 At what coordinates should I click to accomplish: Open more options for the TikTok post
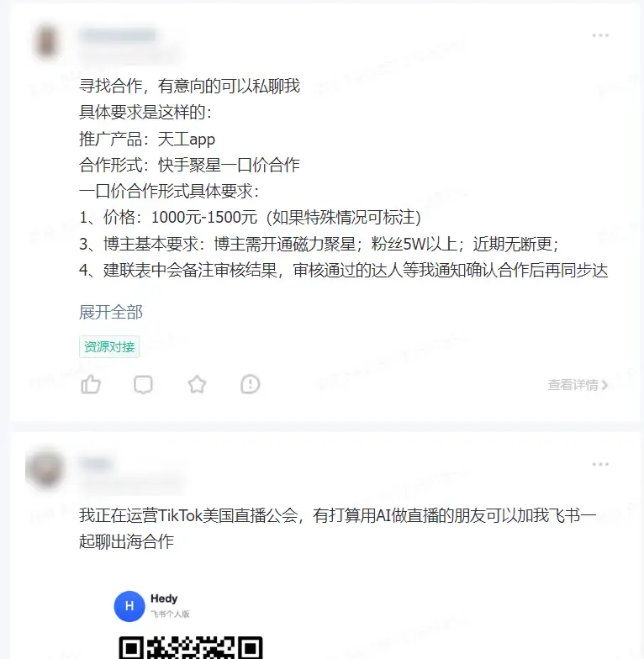600,464
